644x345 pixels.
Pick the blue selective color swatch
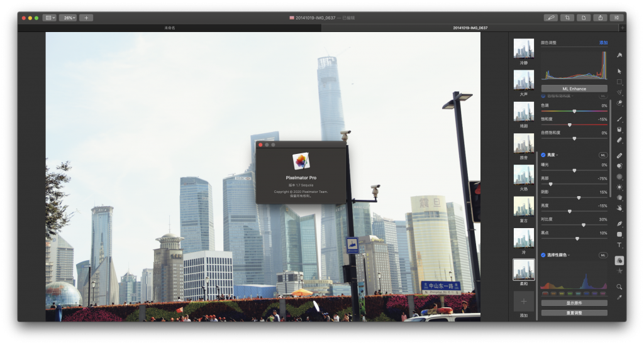587,293
